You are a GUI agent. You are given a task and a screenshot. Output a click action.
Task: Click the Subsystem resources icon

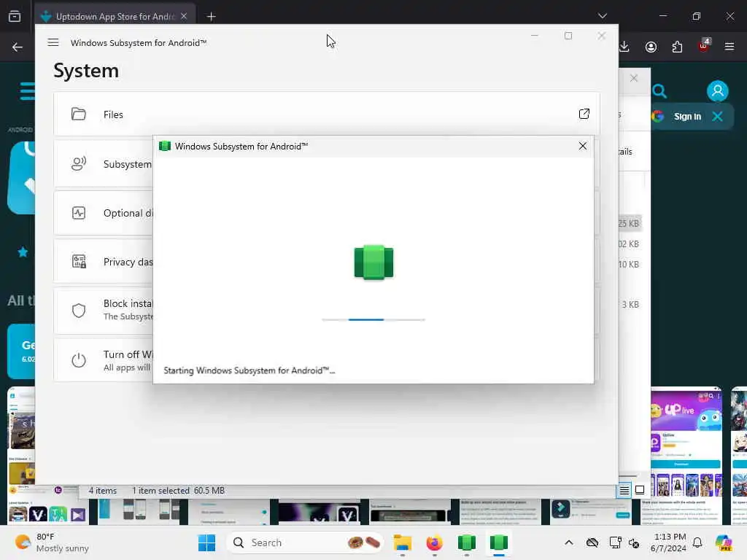(79, 164)
